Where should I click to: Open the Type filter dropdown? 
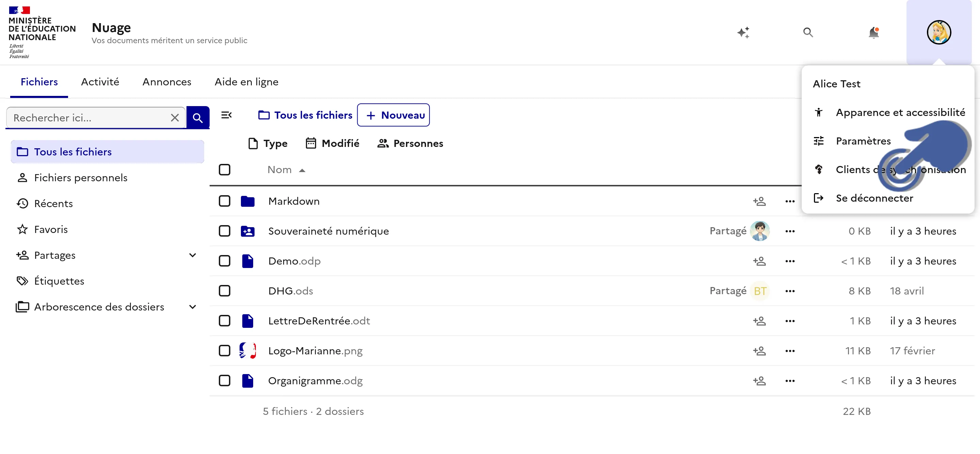267,144
